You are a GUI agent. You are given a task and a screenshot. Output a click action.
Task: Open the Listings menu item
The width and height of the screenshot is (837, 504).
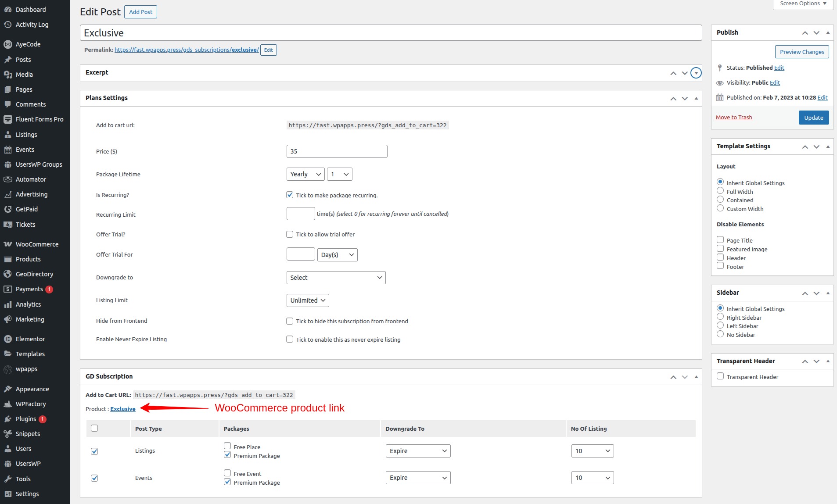pos(26,135)
